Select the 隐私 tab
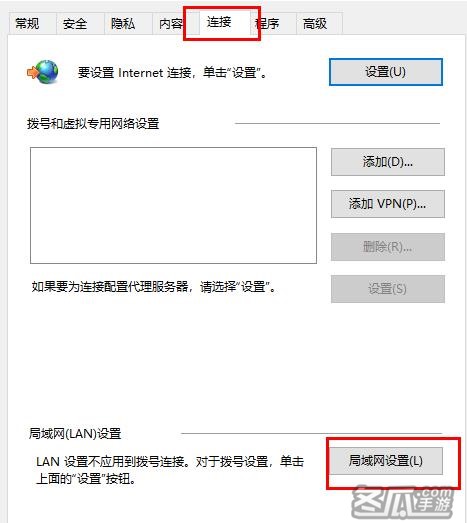467x523 pixels. pyautogui.click(x=123, y=24)
